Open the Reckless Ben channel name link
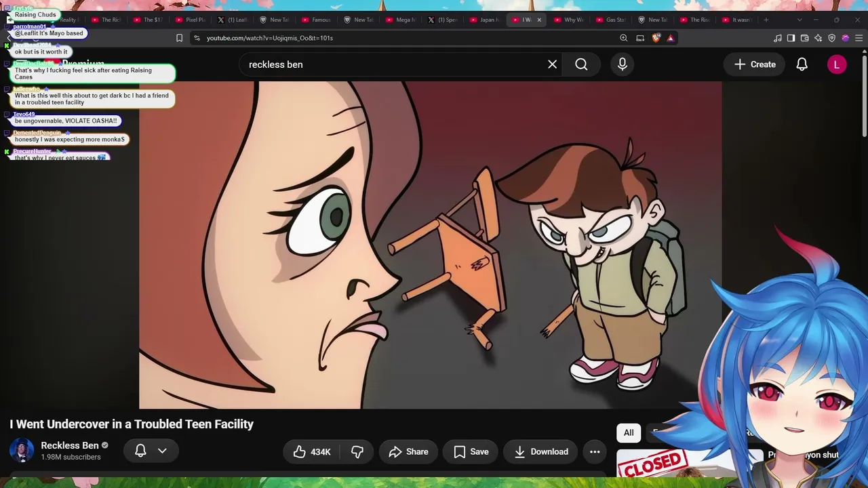The height and width of the screenshot is (488, 868). (70, 445)
